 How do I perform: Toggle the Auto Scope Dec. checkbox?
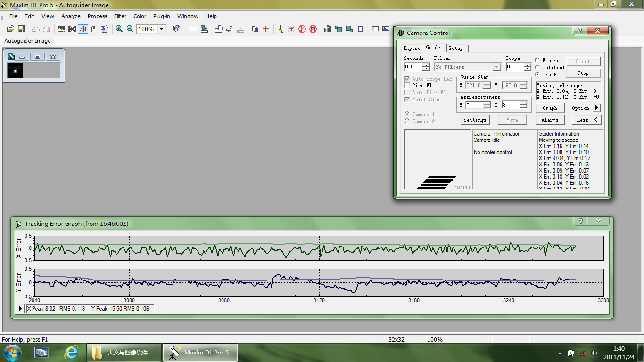407,79
